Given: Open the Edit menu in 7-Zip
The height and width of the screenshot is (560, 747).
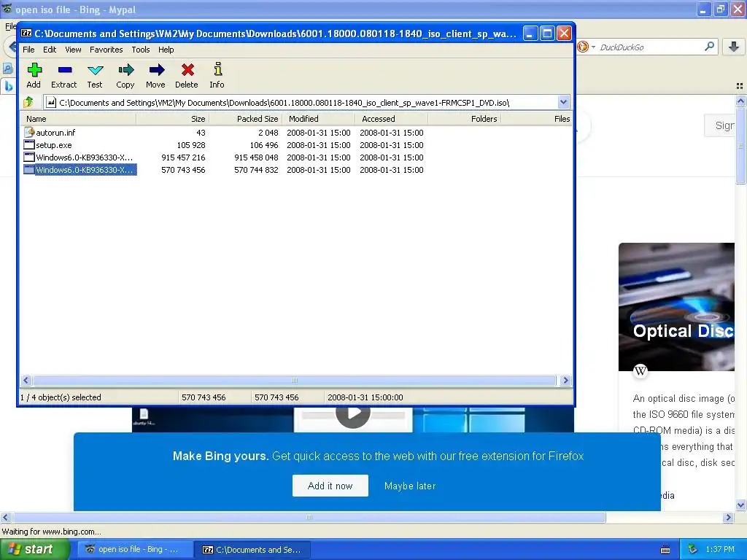Looking at the screenshot, I should (50, 50).
